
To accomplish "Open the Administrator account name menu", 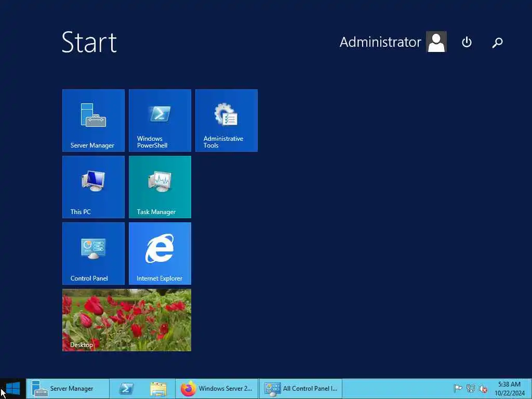I will (x=380, y=42).
